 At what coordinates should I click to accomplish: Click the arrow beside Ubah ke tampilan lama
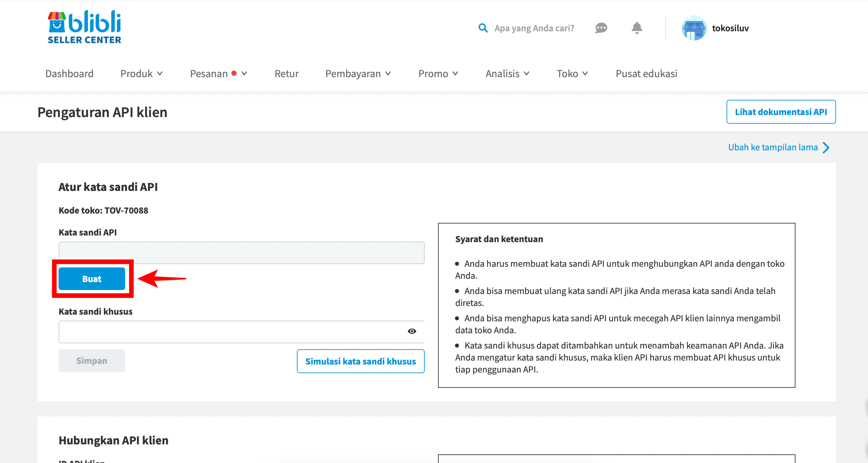826,147
